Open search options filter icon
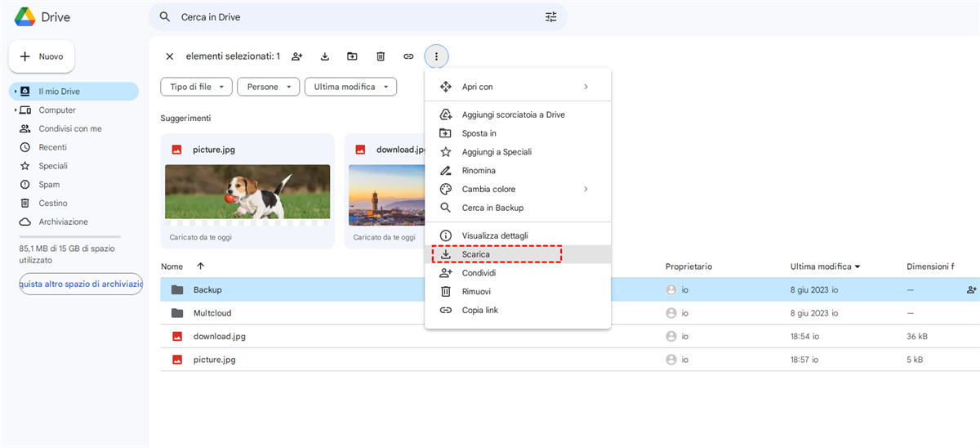The height and width of the screenshot is (448, 980). pyautogui.click(x=551, y=16)
